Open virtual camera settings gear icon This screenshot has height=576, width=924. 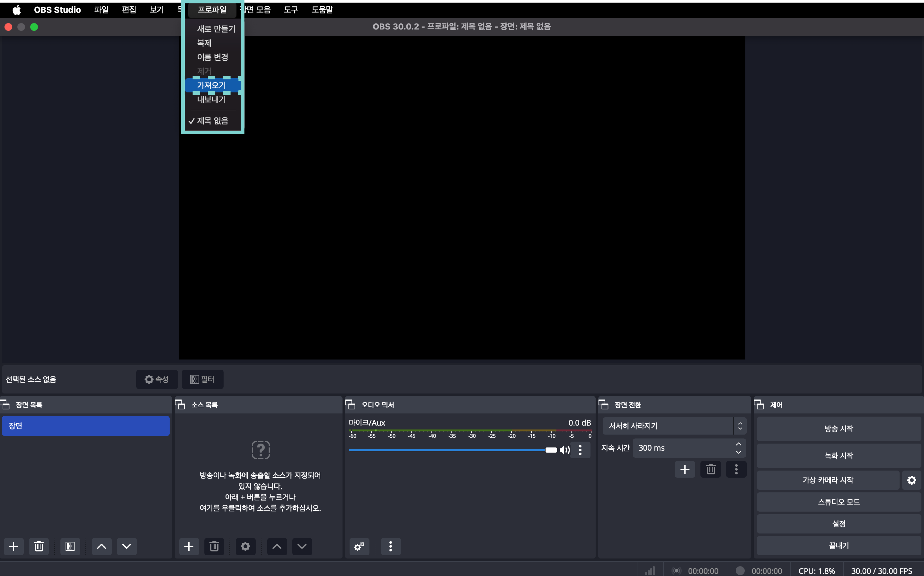point(911,480)
